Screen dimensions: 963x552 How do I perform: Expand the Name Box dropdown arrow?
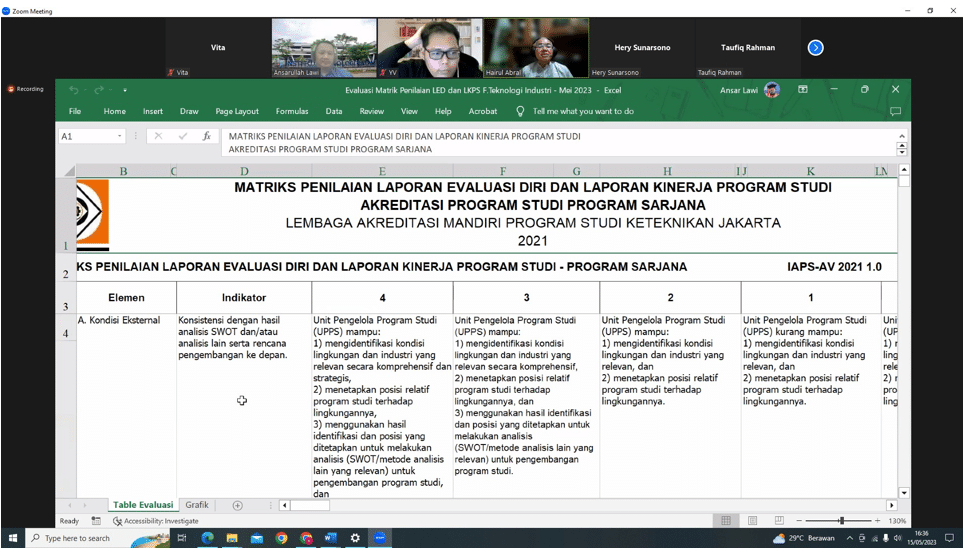[120, 136]
